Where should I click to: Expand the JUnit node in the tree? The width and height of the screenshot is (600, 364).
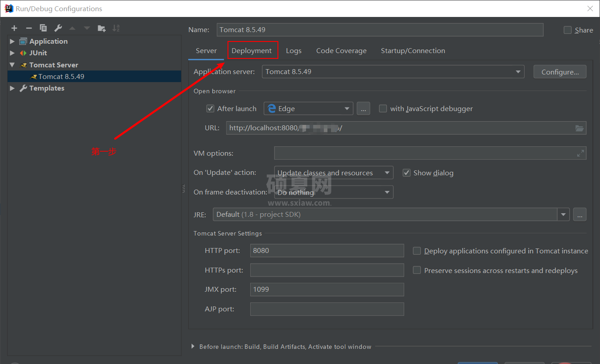point(12,53)
